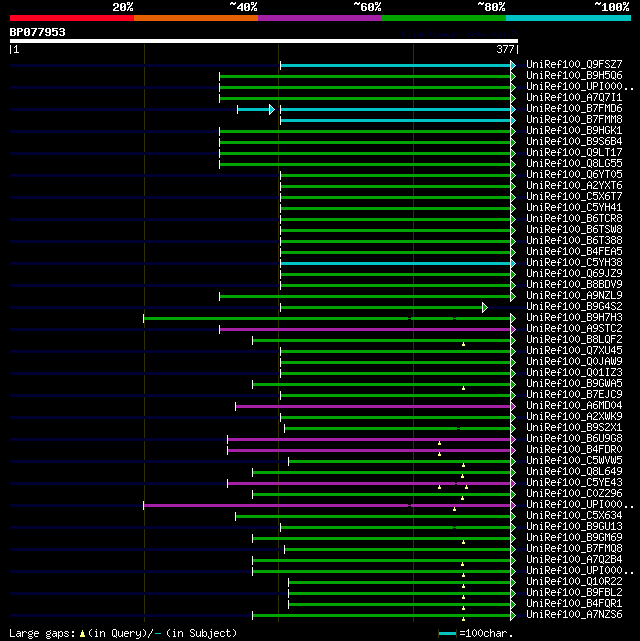Click the cyan alignment bar of Q9FSZ7
This screenshot has height=641, width=640.
click(x=396, y=65)
